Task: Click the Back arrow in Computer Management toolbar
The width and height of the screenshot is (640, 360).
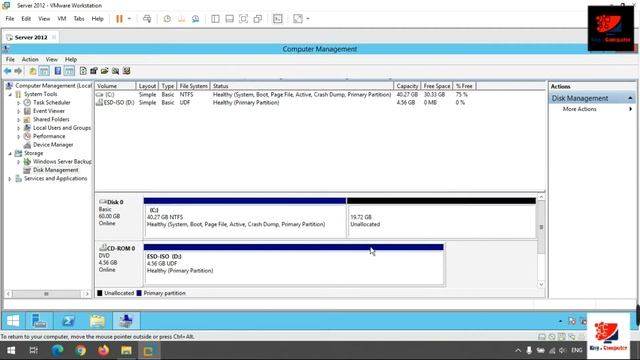Action: 7,71
